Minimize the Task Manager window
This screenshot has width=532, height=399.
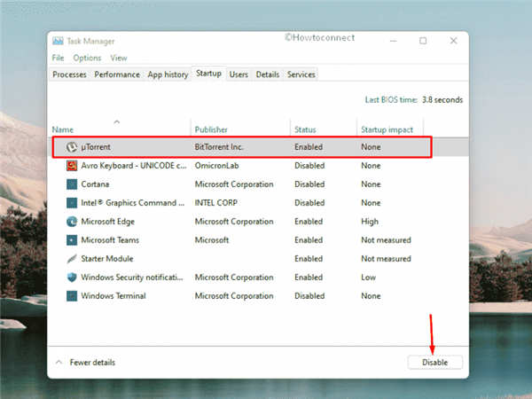(393, 41)
